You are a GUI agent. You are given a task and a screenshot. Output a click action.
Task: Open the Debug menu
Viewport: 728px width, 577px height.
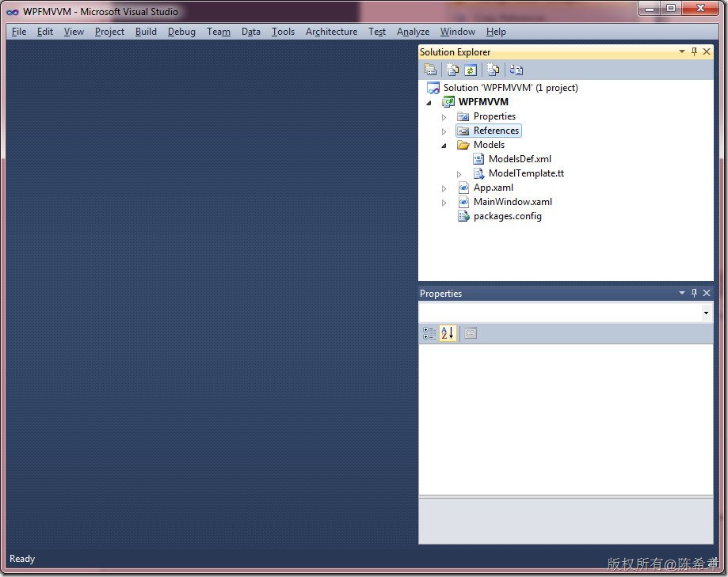(181, 32)
